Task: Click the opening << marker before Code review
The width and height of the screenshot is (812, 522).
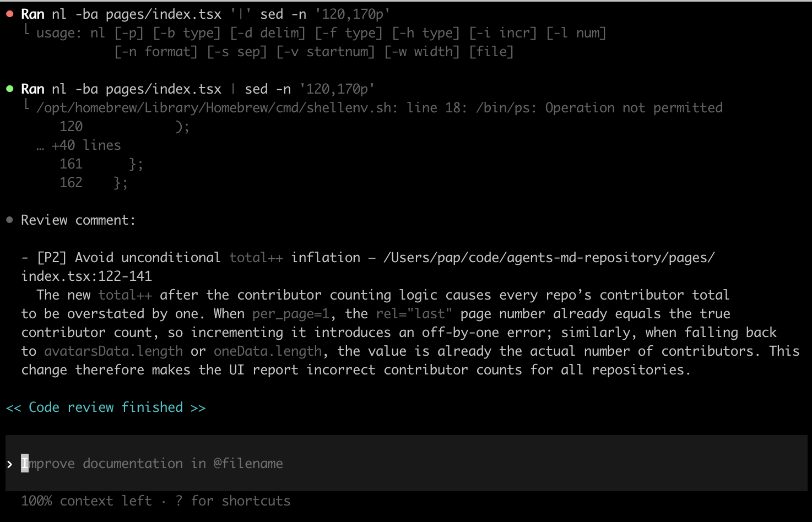Action: click(13, 407)
